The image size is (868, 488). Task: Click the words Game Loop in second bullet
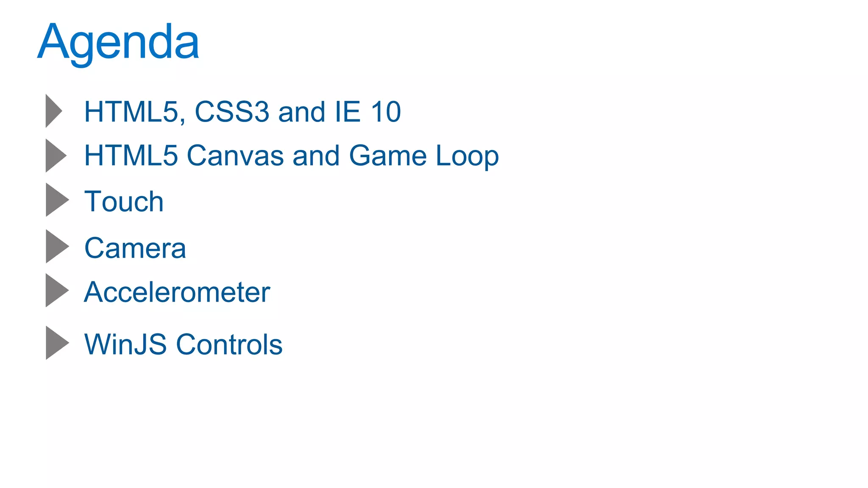coord(424,156)
